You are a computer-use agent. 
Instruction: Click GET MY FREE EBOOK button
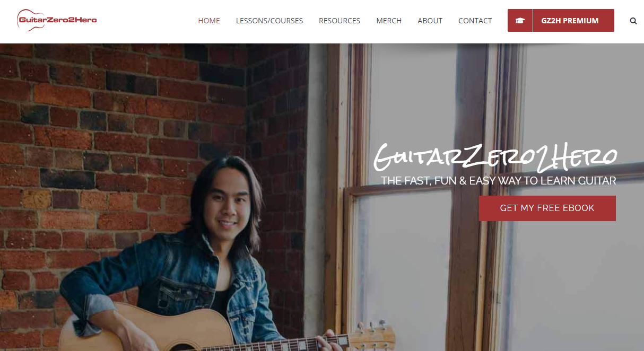pyautogui.click(x=547, y=208)
